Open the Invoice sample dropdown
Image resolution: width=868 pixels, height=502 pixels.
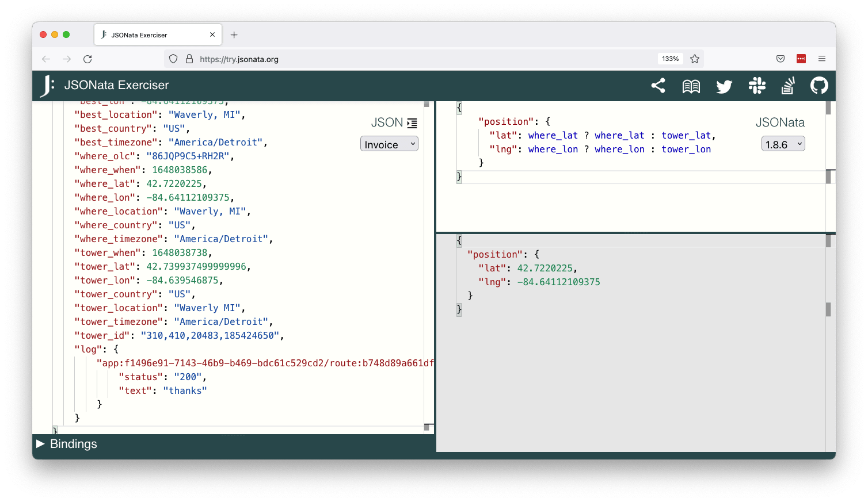(x=389, y=144)
